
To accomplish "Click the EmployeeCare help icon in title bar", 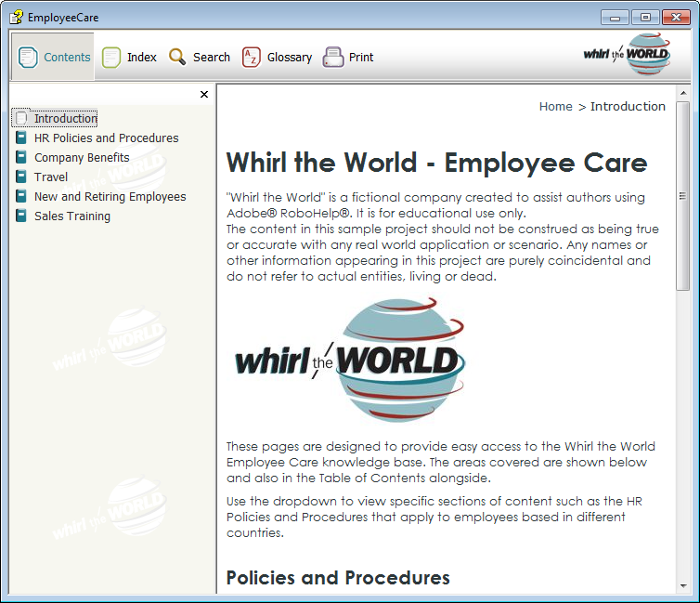I will (16, 17).
